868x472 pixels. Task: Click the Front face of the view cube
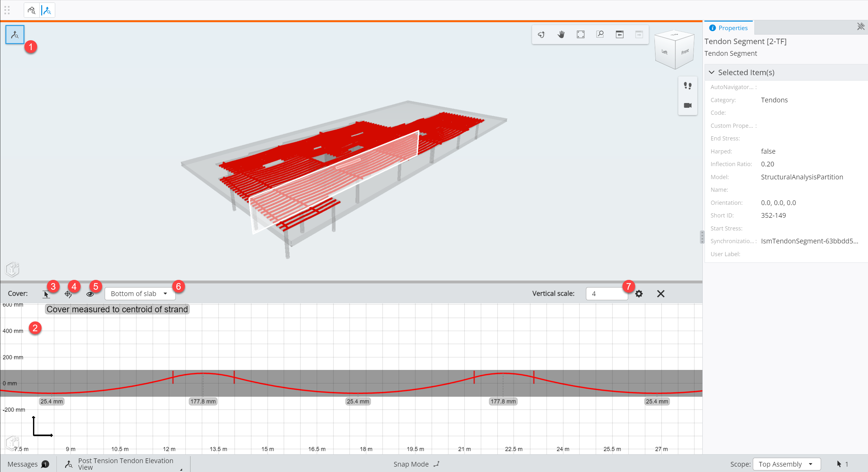tap(685, 52)
